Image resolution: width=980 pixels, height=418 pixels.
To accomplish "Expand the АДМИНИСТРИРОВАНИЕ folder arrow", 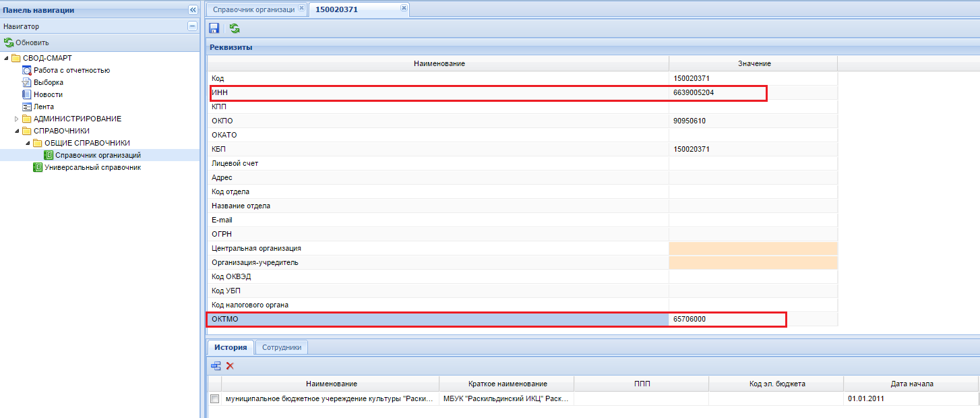I will pos(17,119).
